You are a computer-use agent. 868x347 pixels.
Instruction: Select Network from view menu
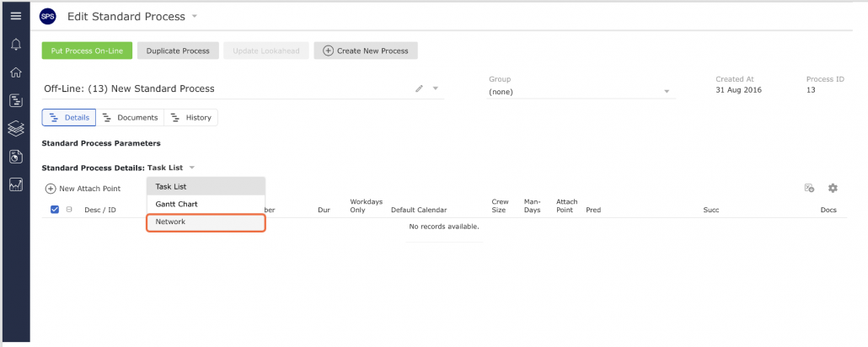pos(206,222)
